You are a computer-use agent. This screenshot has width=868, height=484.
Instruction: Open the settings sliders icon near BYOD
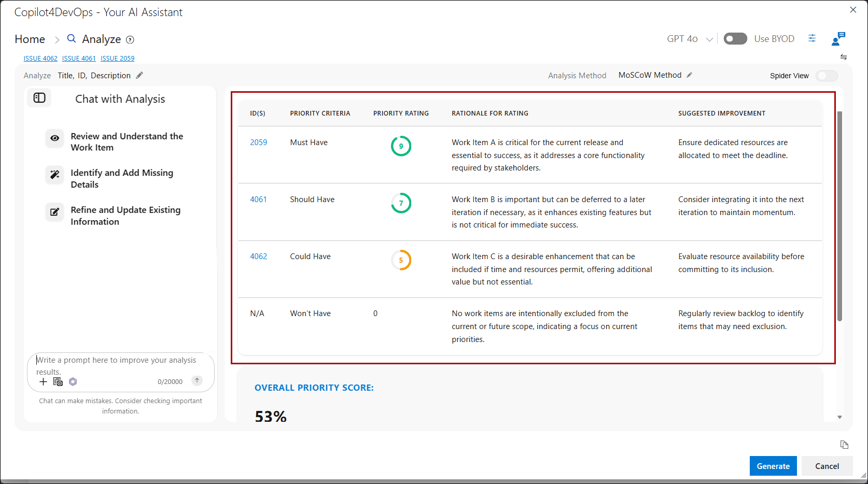[x=812, y=38]
